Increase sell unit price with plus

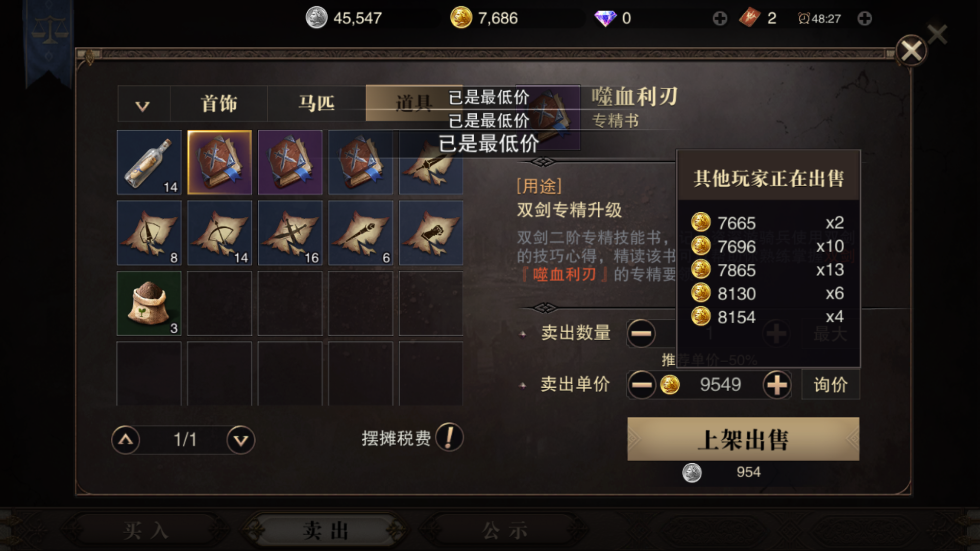[777, 385]
